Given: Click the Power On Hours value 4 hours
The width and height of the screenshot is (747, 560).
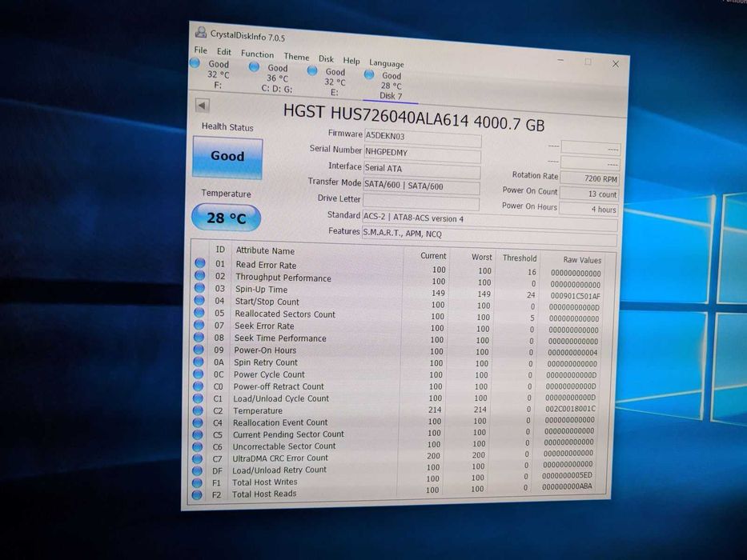Looking at the screenshot, I should pyautogui.click(x=588, y=209).
